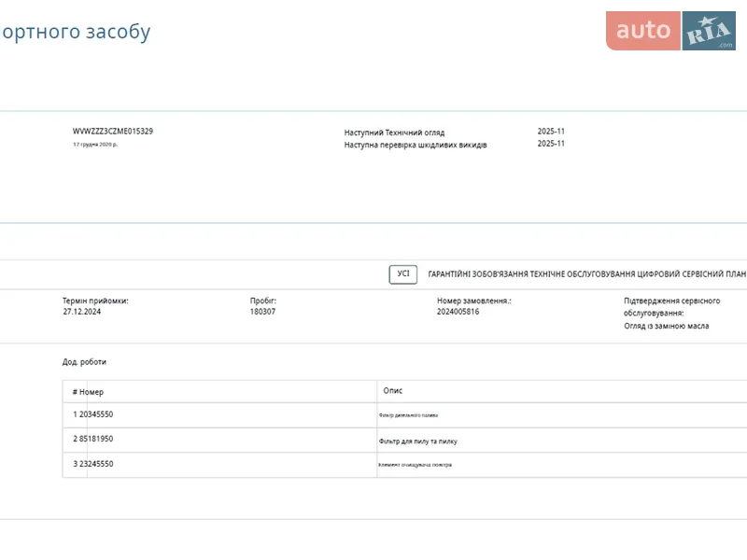Select the УСІ filter button
747x560 pixels.
(402, 274)
